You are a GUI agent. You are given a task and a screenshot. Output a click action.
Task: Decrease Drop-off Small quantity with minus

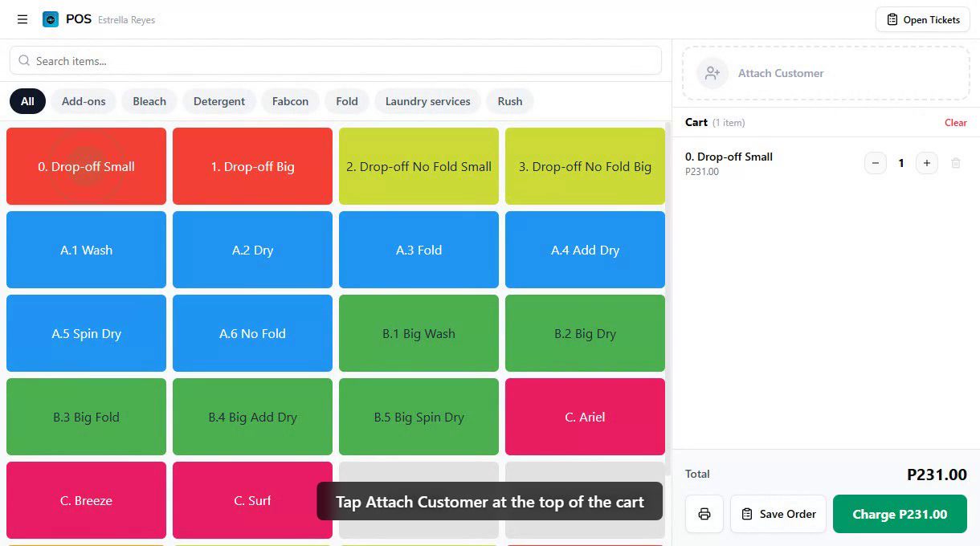(876, 163)
